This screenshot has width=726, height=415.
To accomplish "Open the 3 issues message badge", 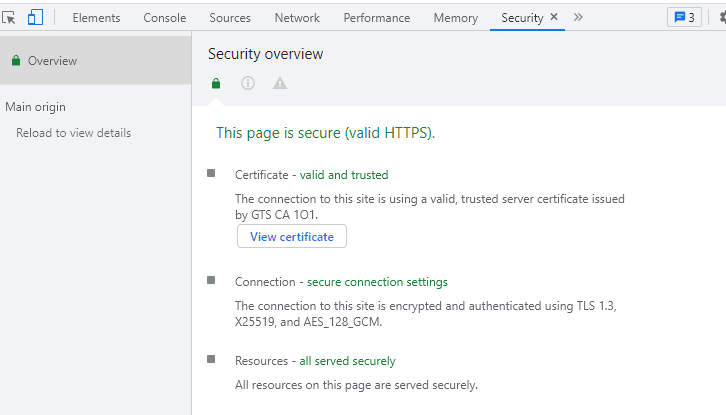I will (684, 18).
